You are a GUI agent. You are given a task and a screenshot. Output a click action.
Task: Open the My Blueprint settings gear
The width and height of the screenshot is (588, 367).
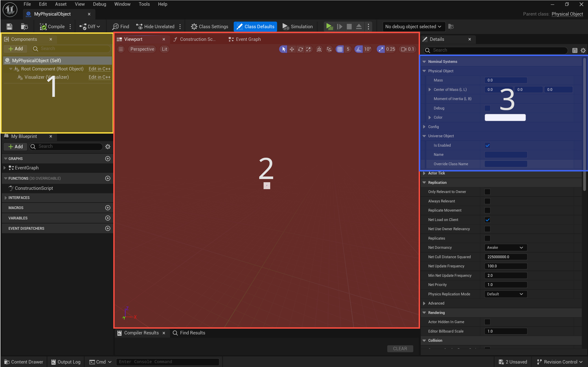tap(108, 146)
